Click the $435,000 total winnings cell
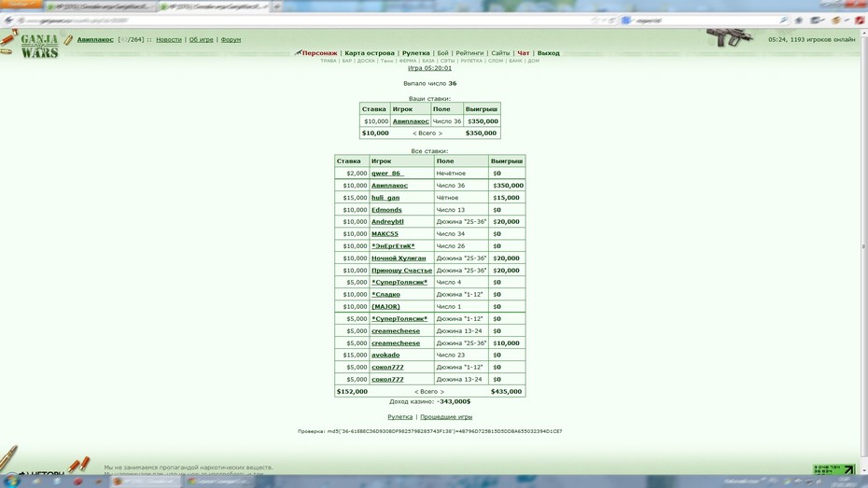The width and height of the screenshot is (868, 488). click(x=506, y=391)
